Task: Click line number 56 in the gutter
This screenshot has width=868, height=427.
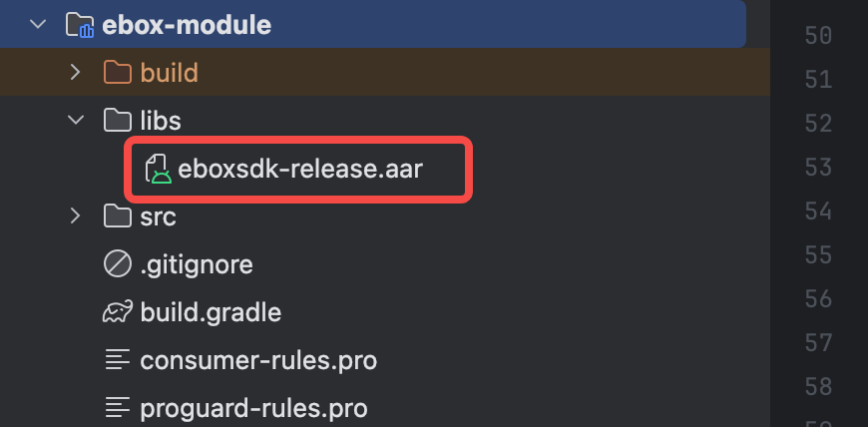Action: point(818,299)
